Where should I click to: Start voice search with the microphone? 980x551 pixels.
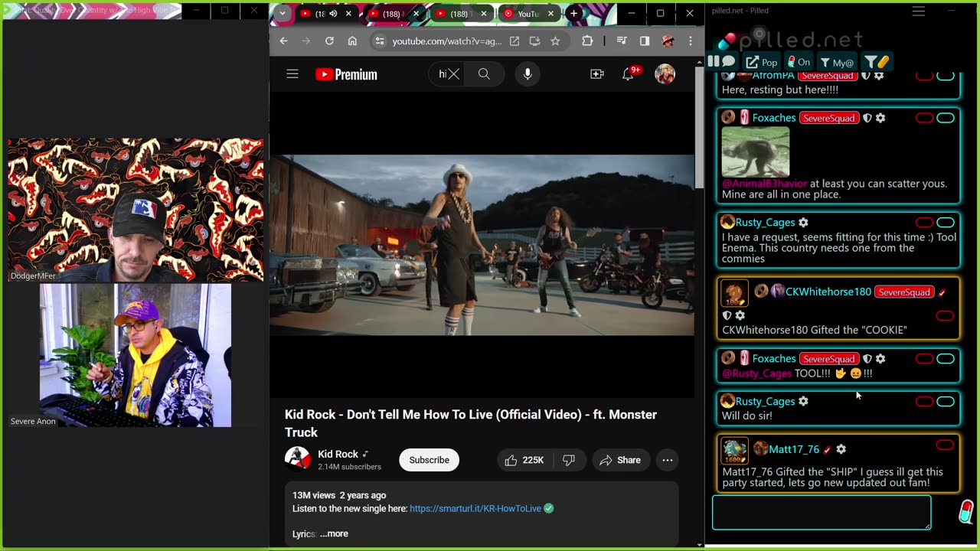(528, 74)
